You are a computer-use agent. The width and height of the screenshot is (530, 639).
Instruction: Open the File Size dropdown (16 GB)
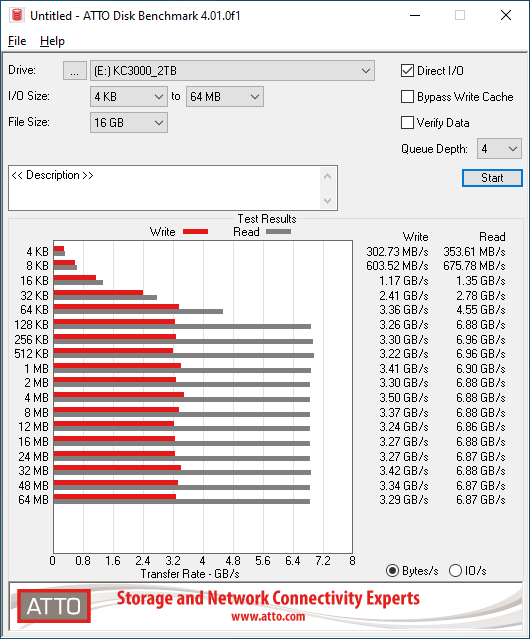[129, 123]
